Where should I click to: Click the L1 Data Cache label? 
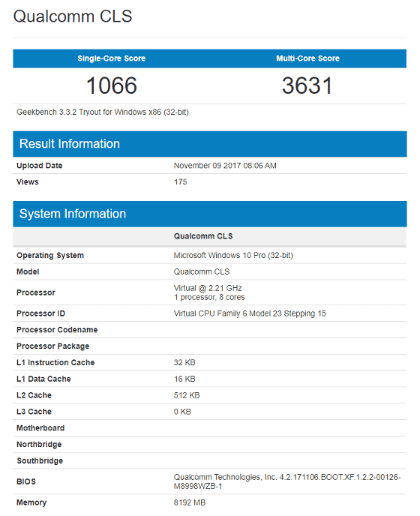(x=43, y=379)
